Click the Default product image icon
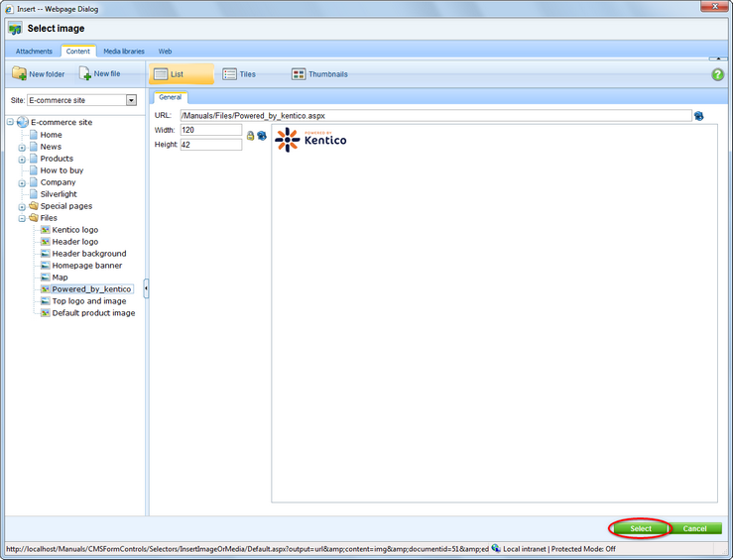 45,313
